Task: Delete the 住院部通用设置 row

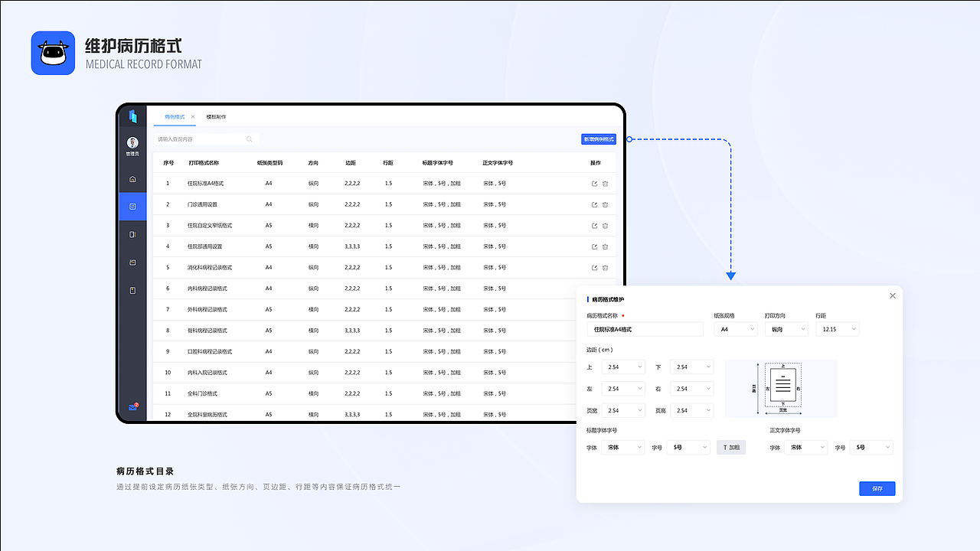Action: pyautogui.click(x=605, y=246)
